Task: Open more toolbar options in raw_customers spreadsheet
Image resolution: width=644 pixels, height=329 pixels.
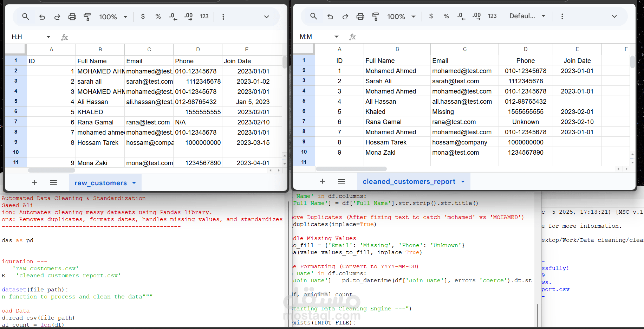Action: [223, 17]
